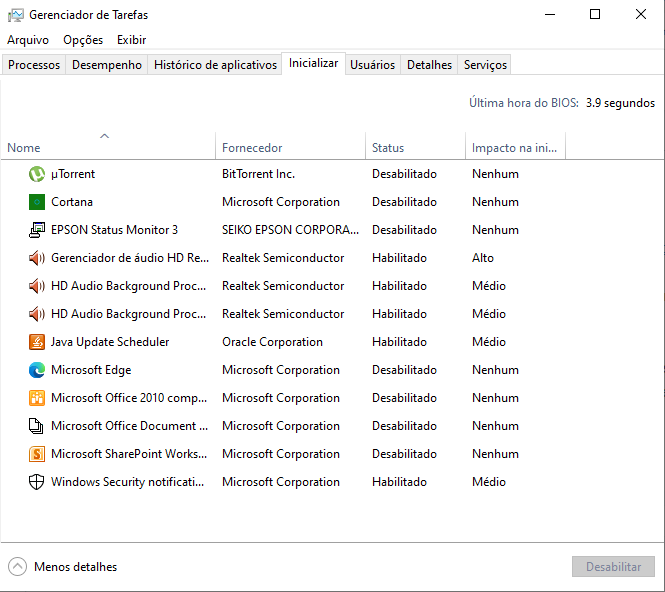The image size is (665, 592).
Task: Maximize the Gerenciador de Tarefas window
Action: (x=595, y=14)
